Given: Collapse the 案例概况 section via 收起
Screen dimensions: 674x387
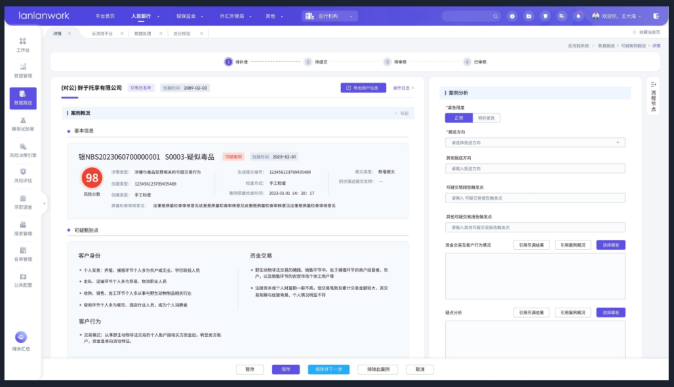Looking at the screenshot, I should click(x=402, y=113).
